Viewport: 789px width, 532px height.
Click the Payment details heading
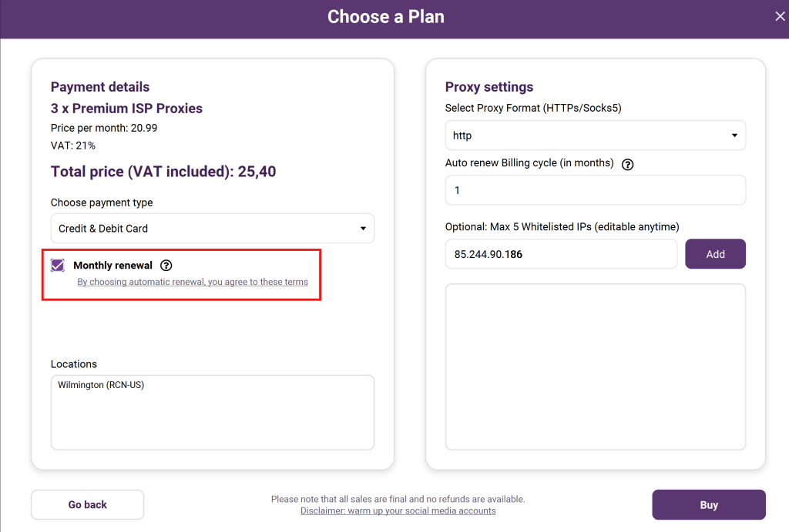click(x=100, y=87)
